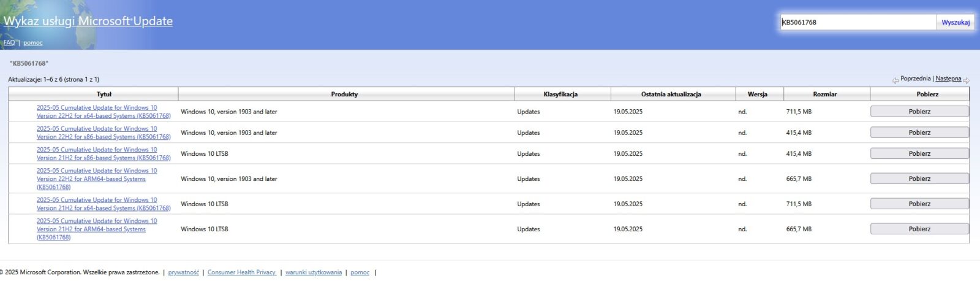980x281 pixels.
Task: Download the 22H2 x64 update via Pobierz
Action: coord(919,112)
